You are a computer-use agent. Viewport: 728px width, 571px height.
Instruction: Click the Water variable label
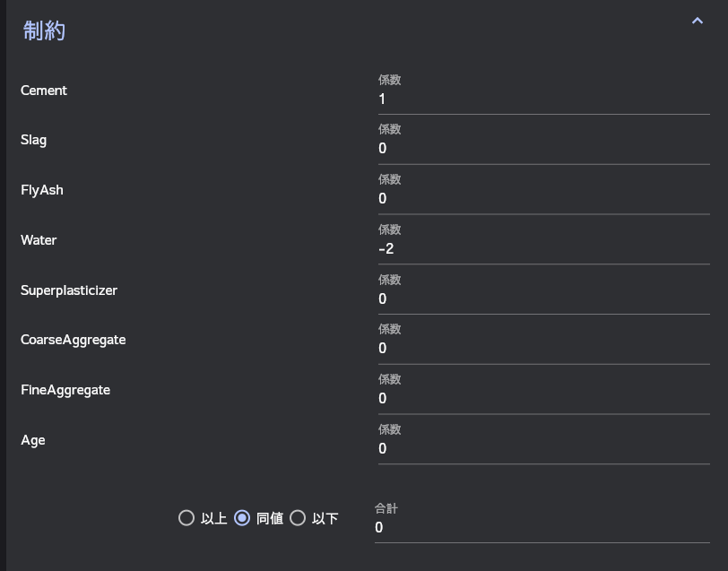[x=39, y=240]
